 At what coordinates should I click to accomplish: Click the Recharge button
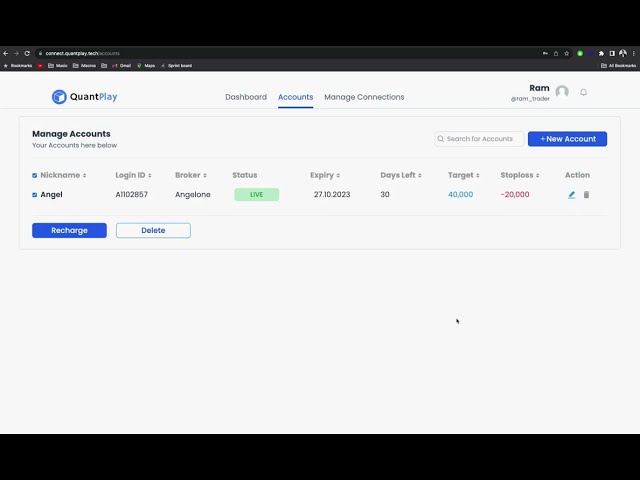pyautogui.click(x=69, y=230)
